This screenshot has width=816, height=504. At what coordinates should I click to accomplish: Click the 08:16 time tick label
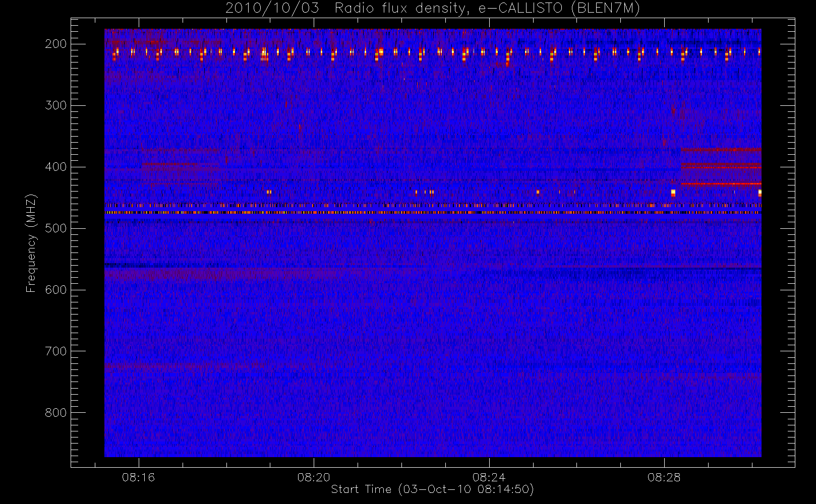138,477
